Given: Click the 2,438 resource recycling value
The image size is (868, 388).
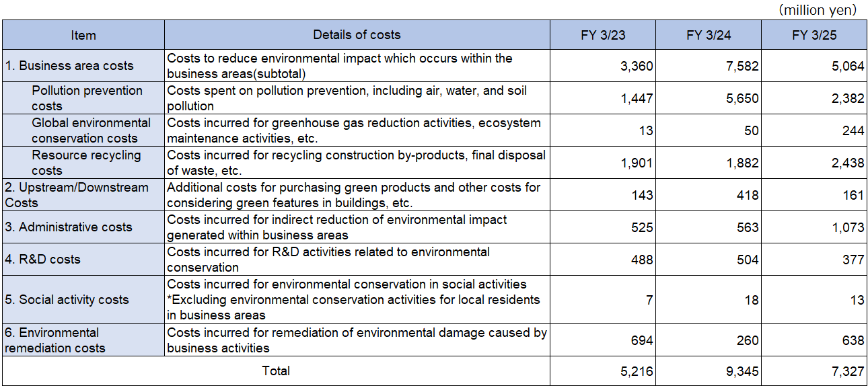Looking at the screenshot, I should click(x=846, y=162).
